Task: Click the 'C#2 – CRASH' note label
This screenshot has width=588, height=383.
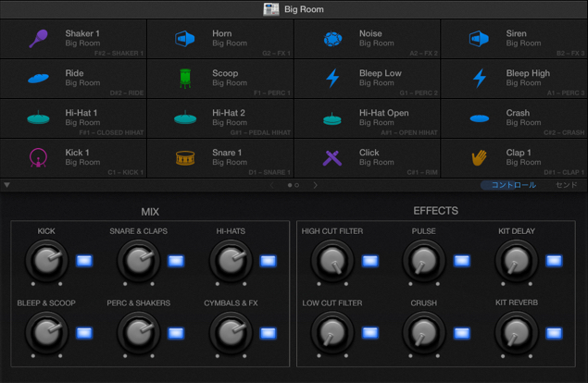Action: pyautogui.click(x=564, y=132)
